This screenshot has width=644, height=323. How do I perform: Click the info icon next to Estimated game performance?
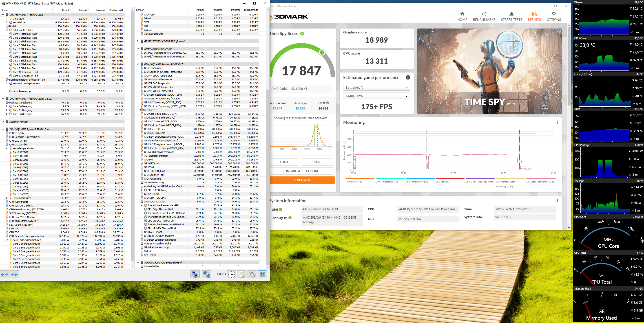point(408,77)
